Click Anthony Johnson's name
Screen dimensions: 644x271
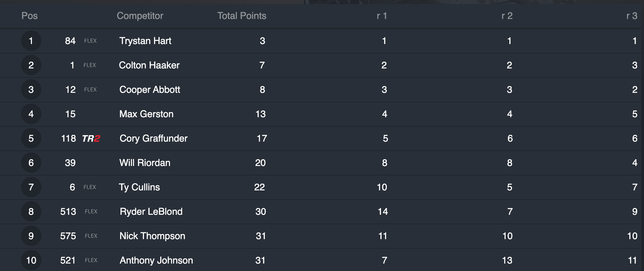[156, 260]
